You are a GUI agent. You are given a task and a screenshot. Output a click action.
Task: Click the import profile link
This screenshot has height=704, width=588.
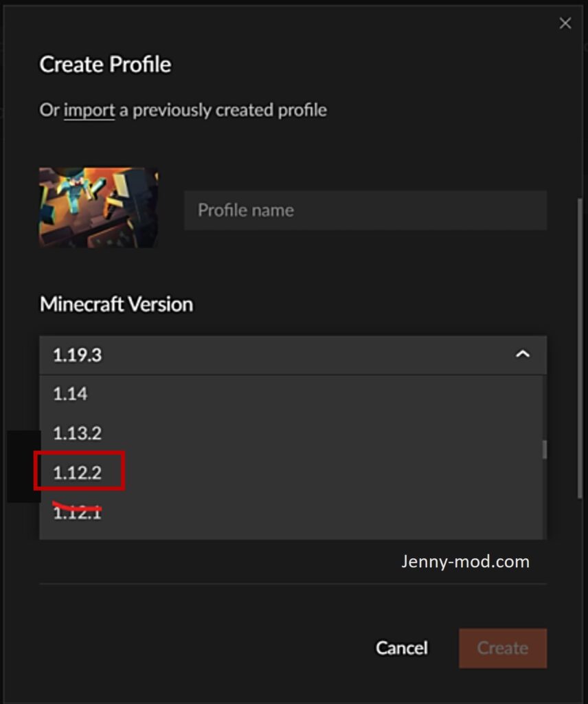pyautogui.click(x=89, y=110)
